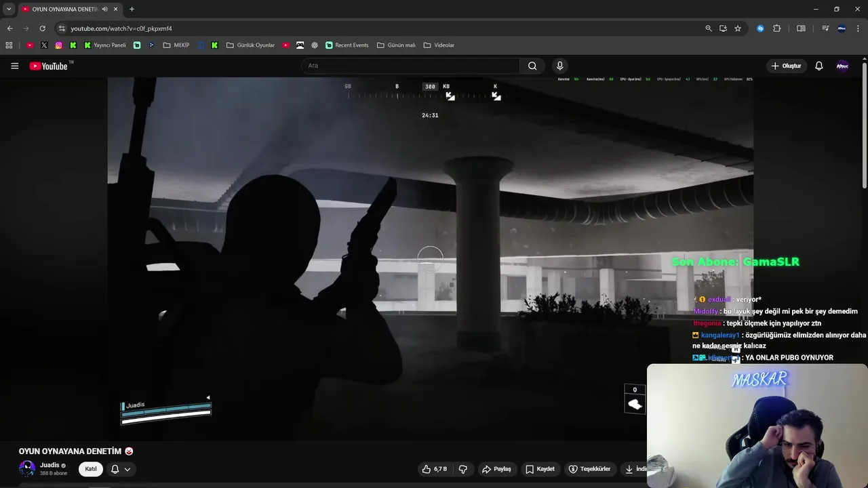Open the browser zoom magnifier icon
The image size is (868, 488).
click(709, 28)
